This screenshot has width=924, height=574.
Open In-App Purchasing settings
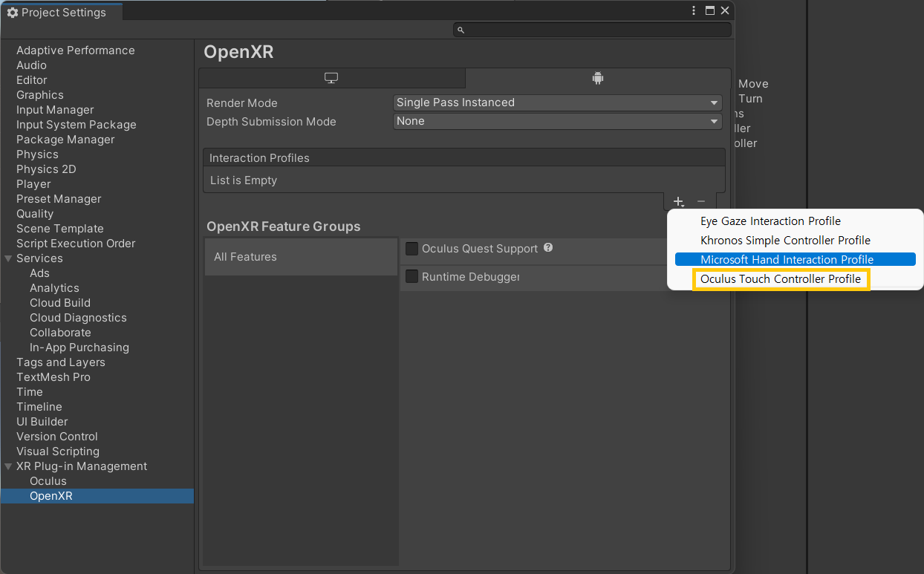tap(79, 348)
